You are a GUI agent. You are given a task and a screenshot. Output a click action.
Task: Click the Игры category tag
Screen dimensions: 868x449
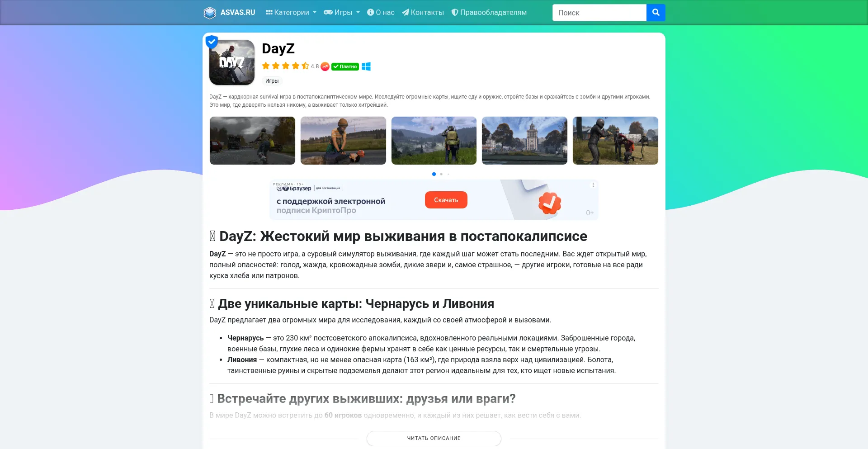(x=272, y=81)
